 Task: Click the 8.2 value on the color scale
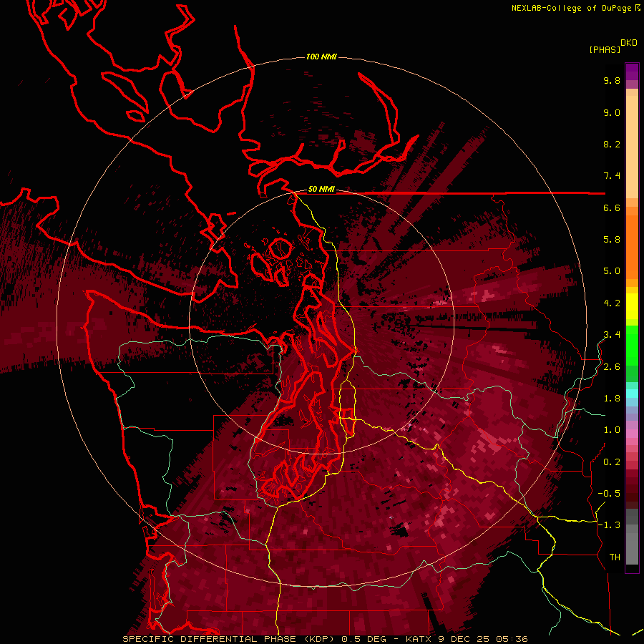pos(612,144)
